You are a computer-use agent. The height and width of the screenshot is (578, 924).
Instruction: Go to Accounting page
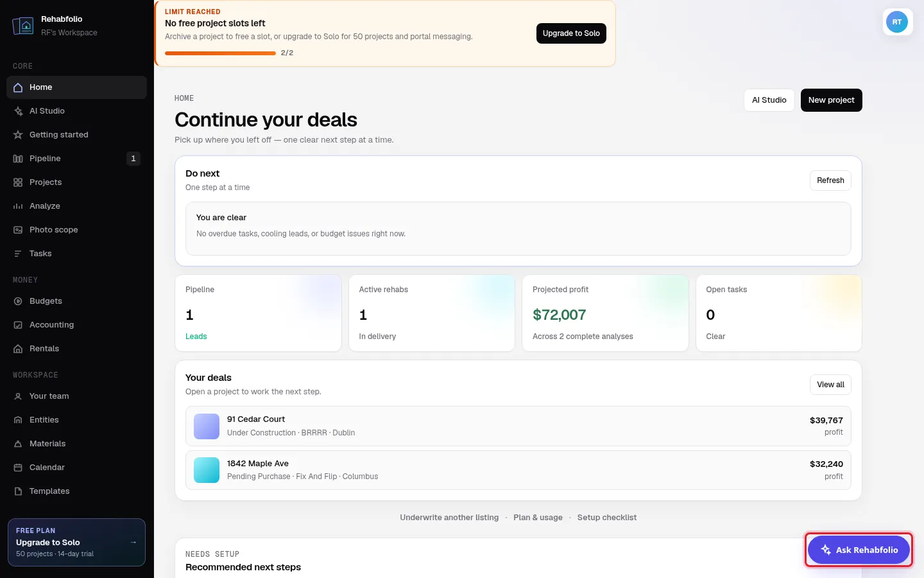(x=76, y=325)
